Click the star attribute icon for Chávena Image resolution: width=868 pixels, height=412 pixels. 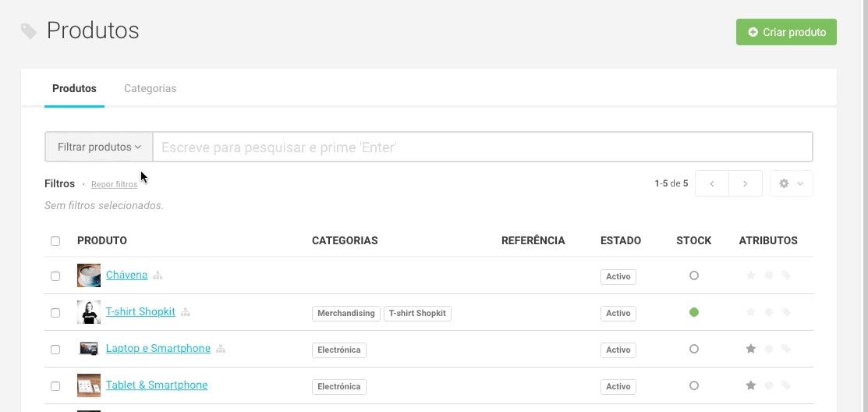[x=751, y=275]
